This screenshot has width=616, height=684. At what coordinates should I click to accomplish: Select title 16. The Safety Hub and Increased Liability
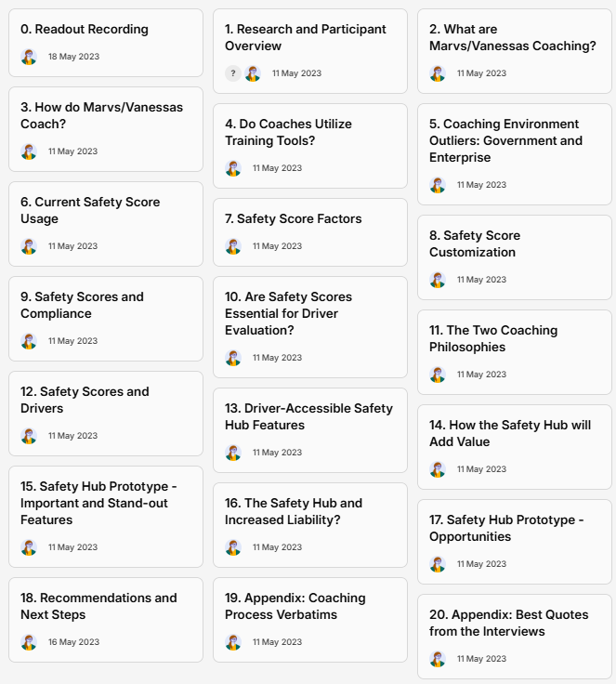tap(294, 511)
